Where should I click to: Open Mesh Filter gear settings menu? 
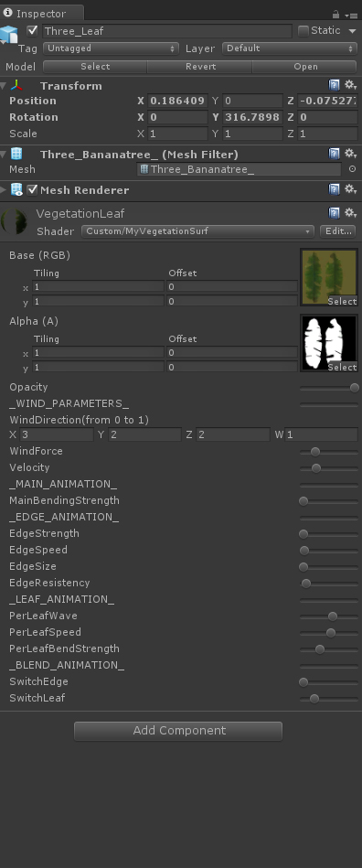coord(350,154)
